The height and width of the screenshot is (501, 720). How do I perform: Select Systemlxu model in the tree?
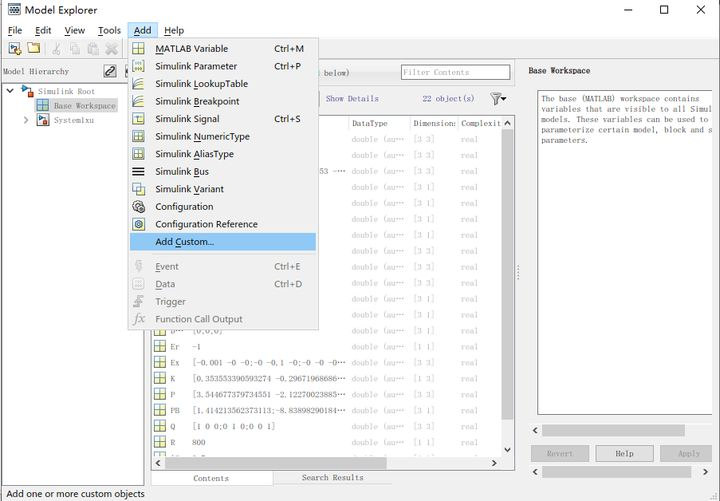pos(73,120)
